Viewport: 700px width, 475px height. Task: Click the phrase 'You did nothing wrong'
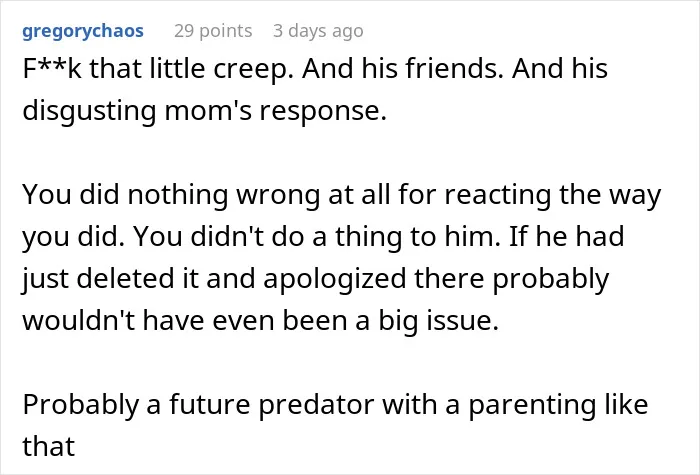(x=171, y=196)
